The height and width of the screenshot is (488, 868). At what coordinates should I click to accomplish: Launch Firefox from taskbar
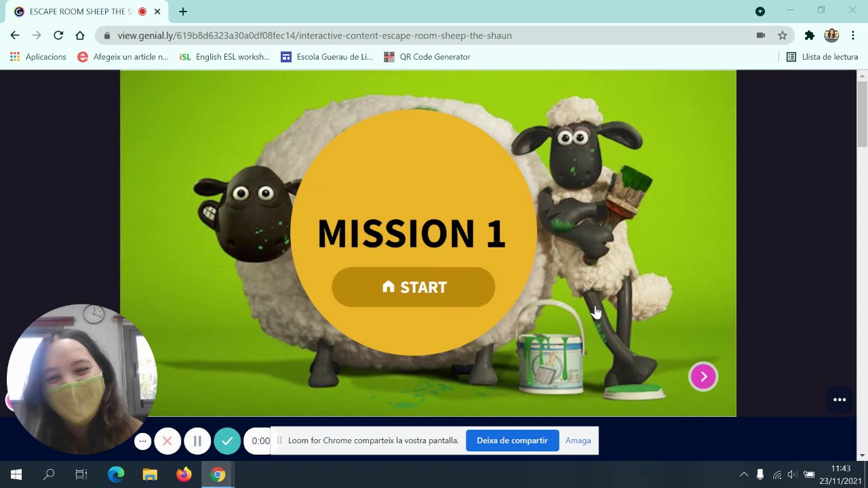point(184,474)
